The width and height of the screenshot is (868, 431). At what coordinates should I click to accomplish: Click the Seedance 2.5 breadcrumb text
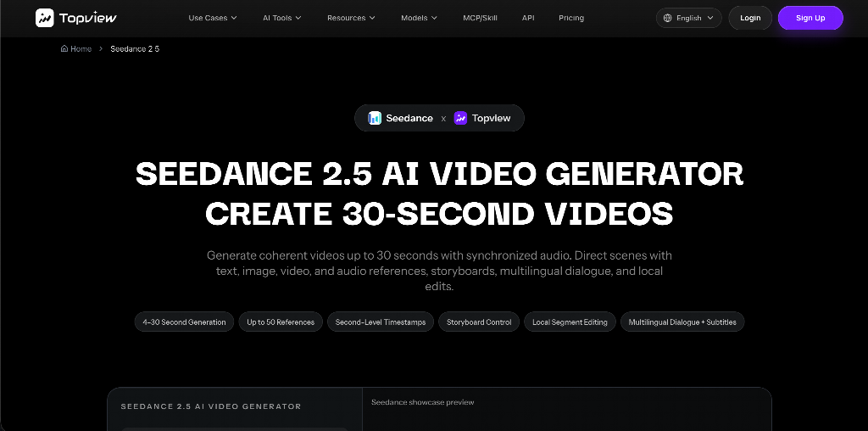135,48
